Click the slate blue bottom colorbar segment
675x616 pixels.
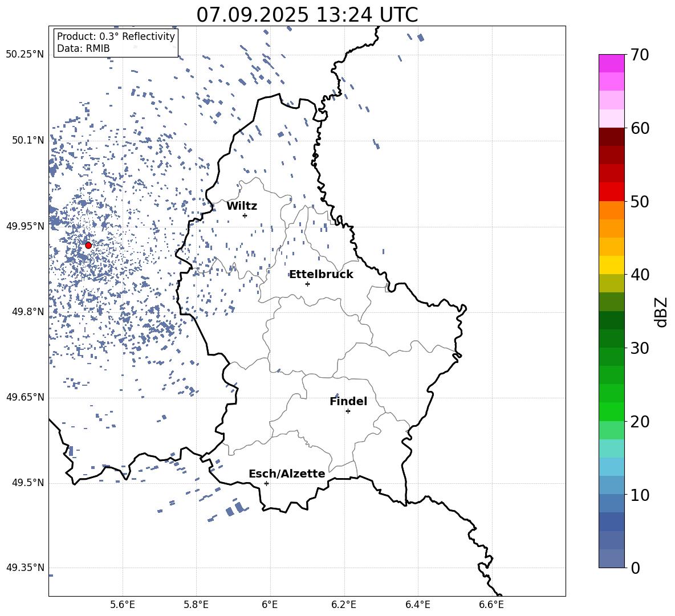(611, 558)
